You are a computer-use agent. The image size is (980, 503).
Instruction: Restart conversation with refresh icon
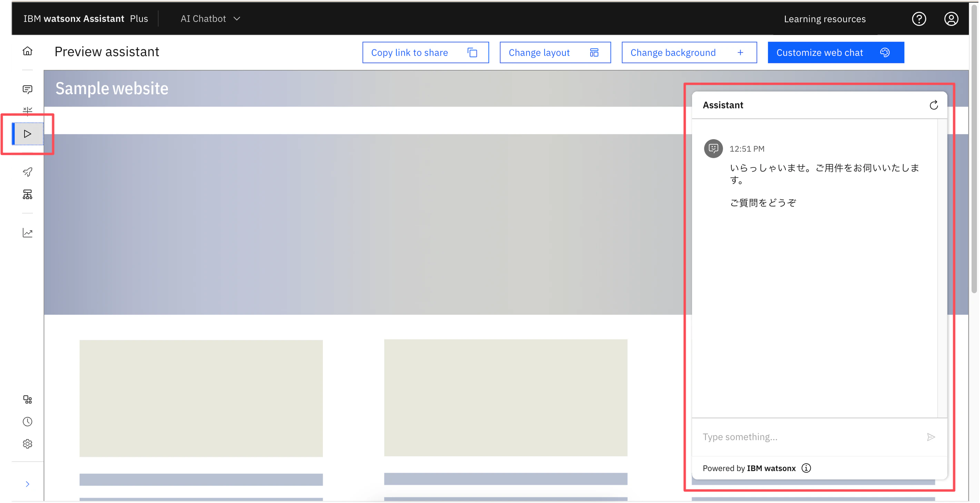(x=933, y=105)
